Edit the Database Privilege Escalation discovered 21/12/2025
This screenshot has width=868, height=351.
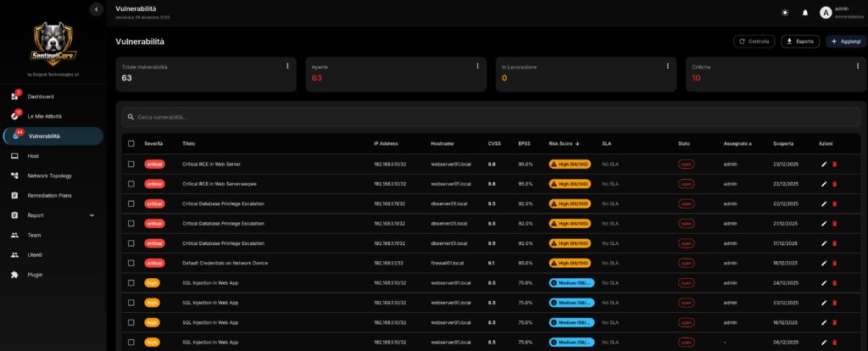tap(824, 224)
